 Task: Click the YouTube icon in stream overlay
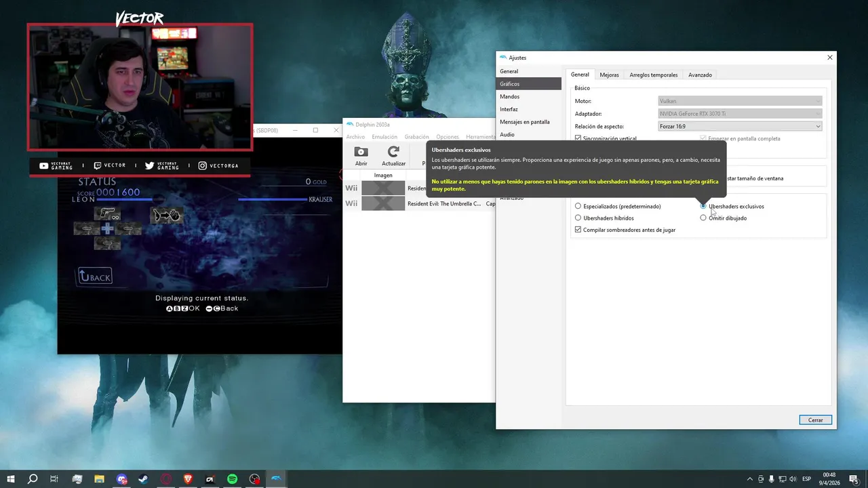43,165
